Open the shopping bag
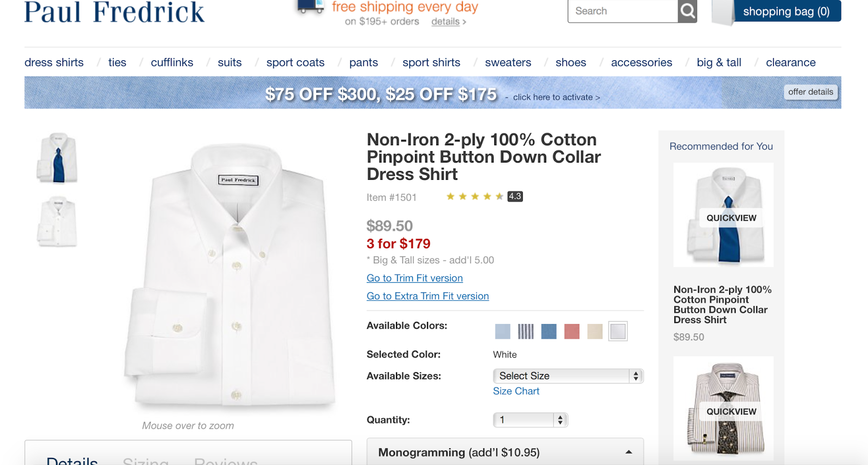 tap(786, 11)
